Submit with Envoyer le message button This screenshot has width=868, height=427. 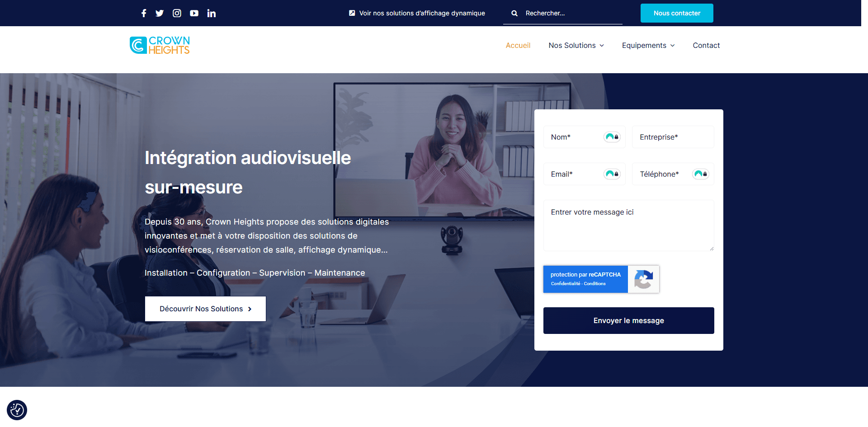[x=628, y=320]
